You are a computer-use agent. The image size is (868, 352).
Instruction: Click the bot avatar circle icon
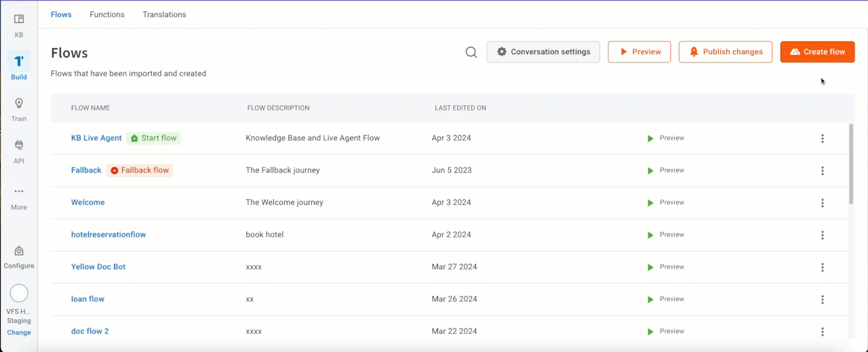(x=19, y=293)
